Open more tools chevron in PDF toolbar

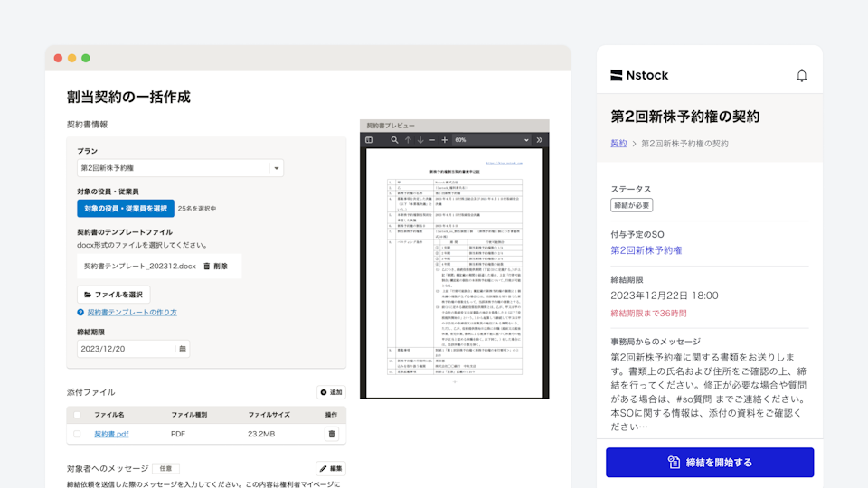pyautogui.click(x=540, y=140)
